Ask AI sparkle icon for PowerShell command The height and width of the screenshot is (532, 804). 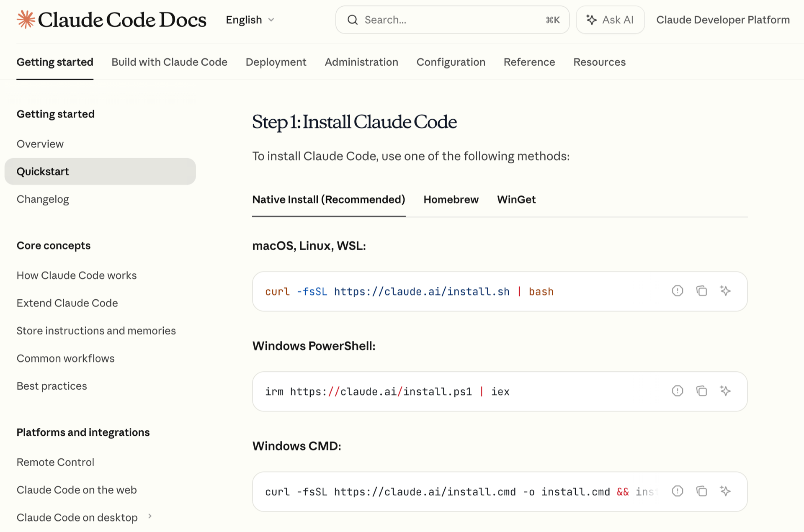coord(725,391)
